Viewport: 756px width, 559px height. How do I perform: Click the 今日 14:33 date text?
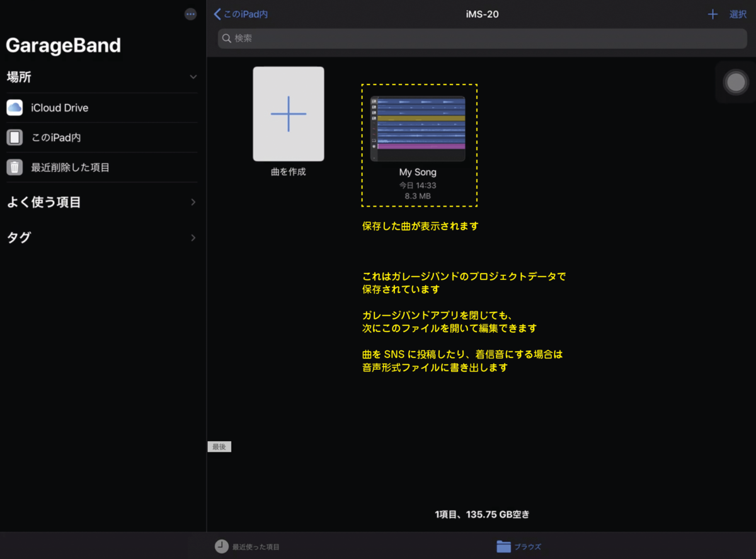tap(418, 185)
